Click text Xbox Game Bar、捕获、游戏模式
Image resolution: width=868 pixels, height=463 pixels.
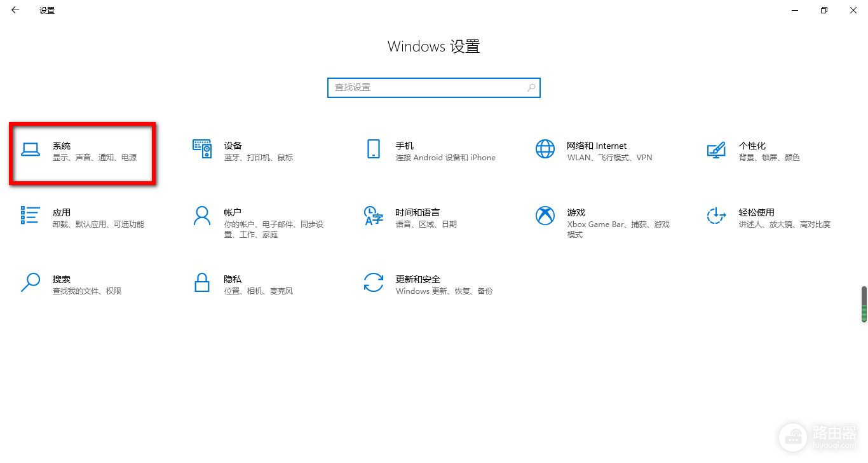point(618,229)
